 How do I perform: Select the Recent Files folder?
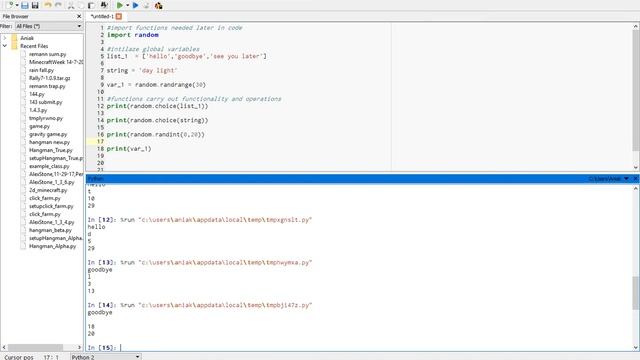click(34, 46)
